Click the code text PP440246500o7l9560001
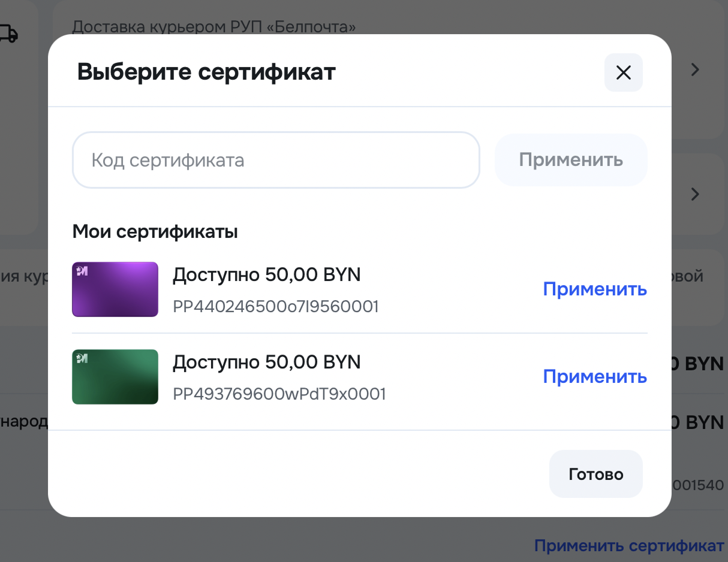The height and width of the screenshot is (562, 728). (x=276, y=307)
